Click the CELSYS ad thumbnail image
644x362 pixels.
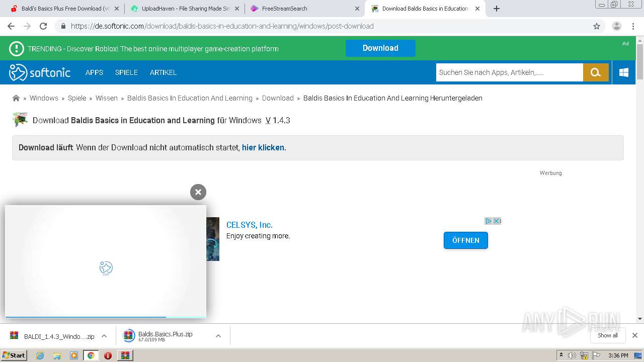click(x=213, y=239)
